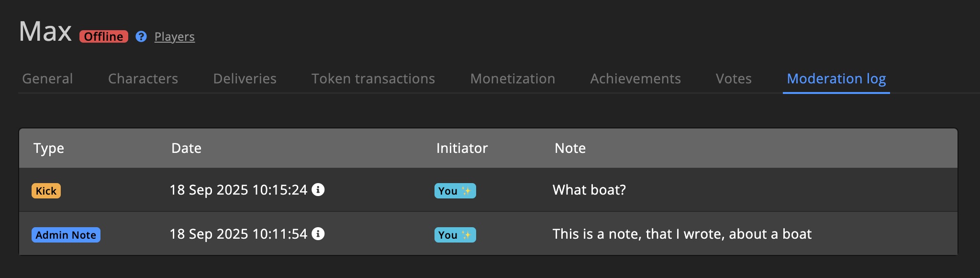Screen dimensions: 980x278
Task: Click the "What boat?" note text
Action: 589,190
